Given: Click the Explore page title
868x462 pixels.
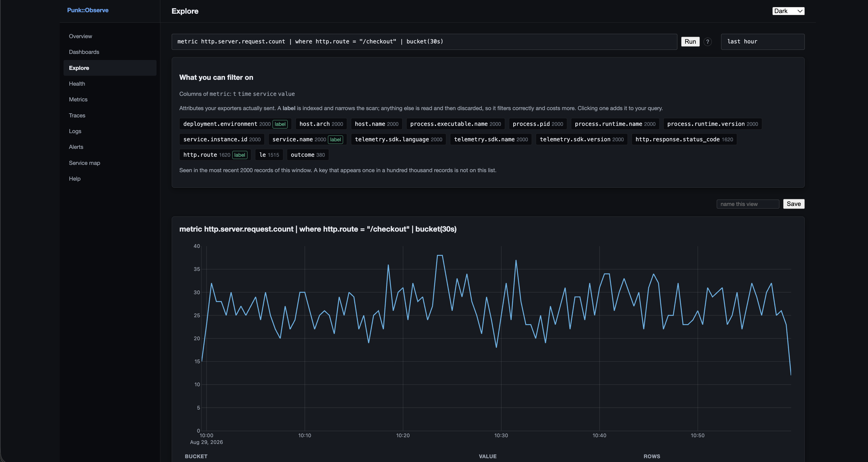Looking at the screenshot, I should pyautogui.click(x=185, y=11).
